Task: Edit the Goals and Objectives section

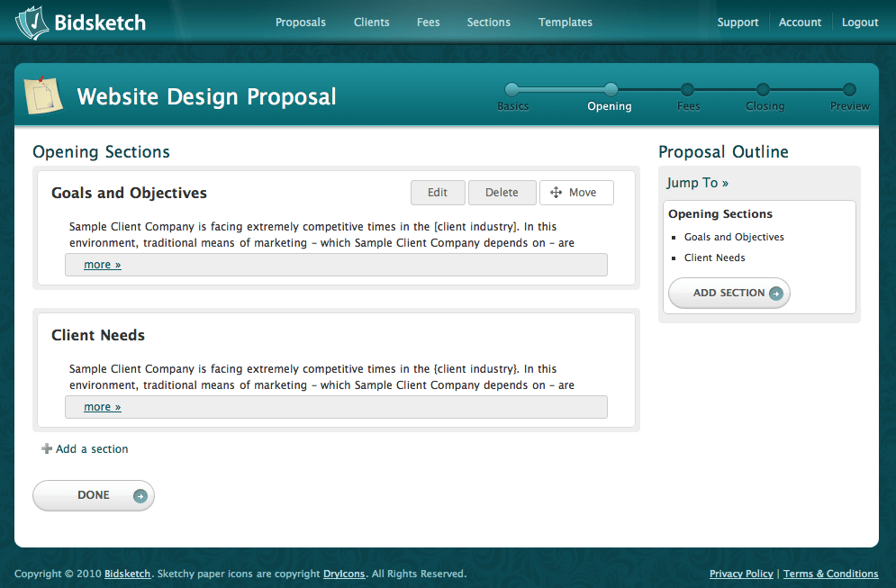Action: pos(438,193)
